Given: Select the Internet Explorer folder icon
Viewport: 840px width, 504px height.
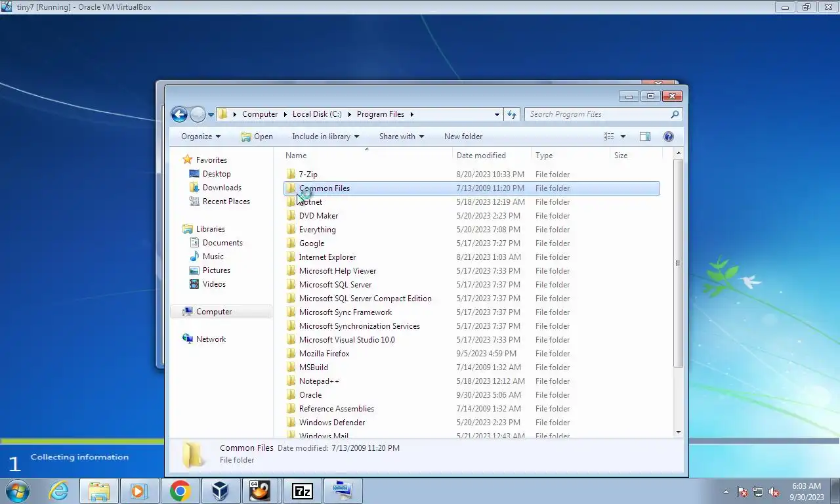Looking at the screenshot, I should click(291, 257).
